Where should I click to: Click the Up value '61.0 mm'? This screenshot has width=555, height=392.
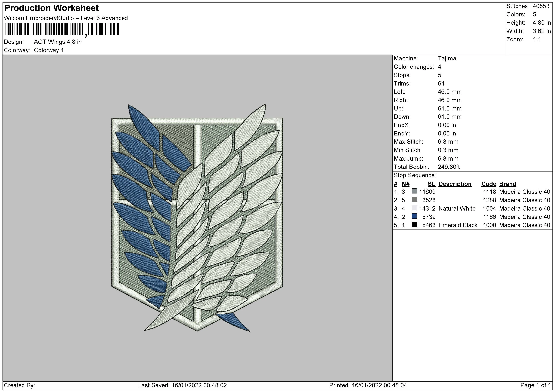pyautogui.click(x=450, y=108)
